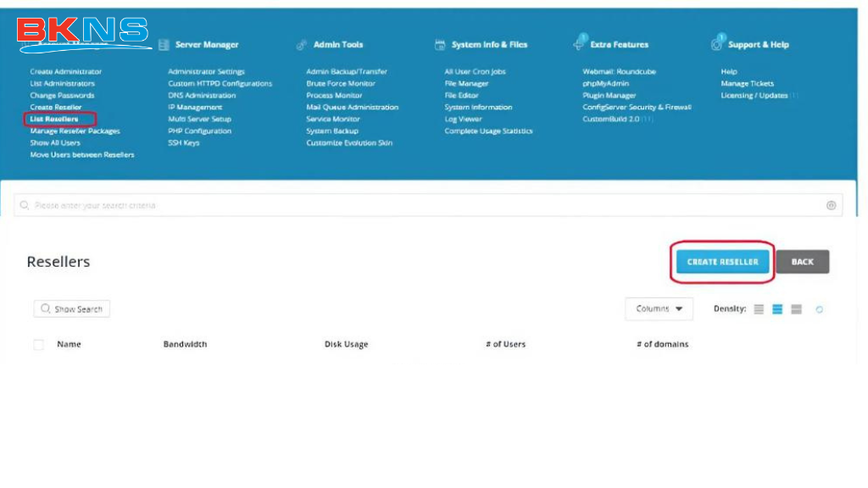Click the CREATE RESELLER button
Image resolution: width=868 pixels, height=488 pixels.
(721, 263)
